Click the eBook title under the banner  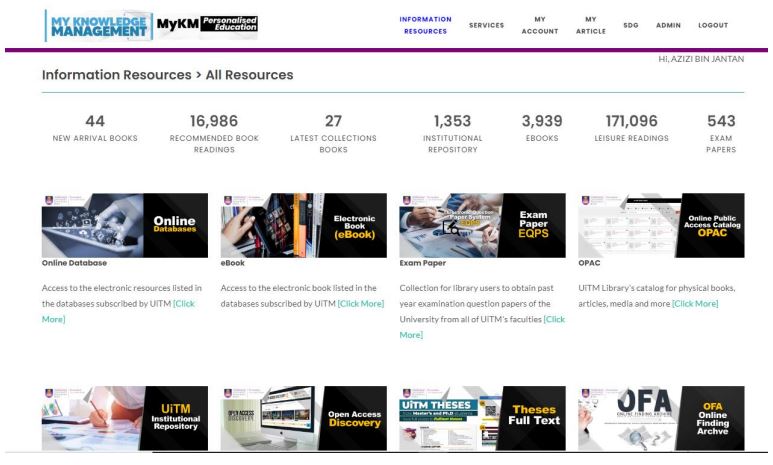point(233,263)
